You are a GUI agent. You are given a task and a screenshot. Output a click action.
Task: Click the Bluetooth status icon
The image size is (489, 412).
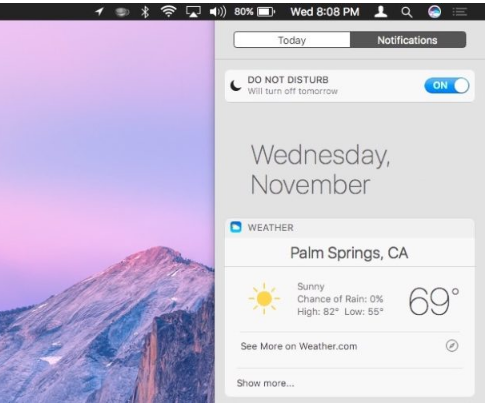point(145,12)
